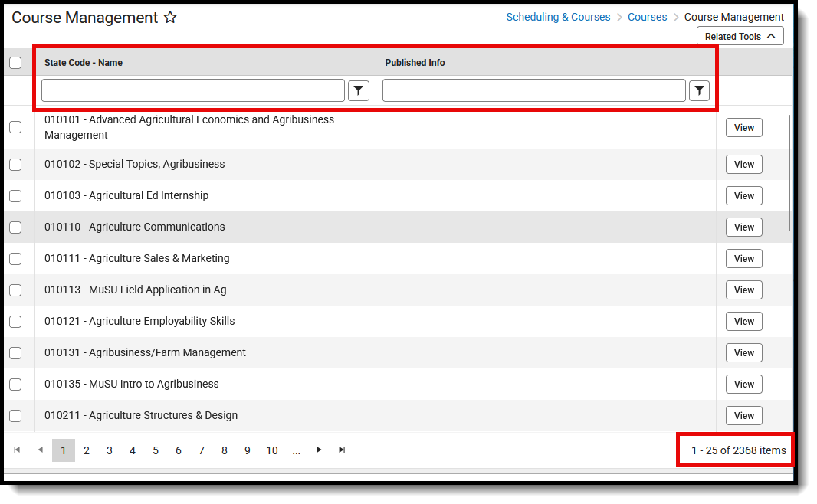The height and width of the screenshot is (504, 817).
Task: View course 010110 Agriculture Communications
Action: (743, 227)
